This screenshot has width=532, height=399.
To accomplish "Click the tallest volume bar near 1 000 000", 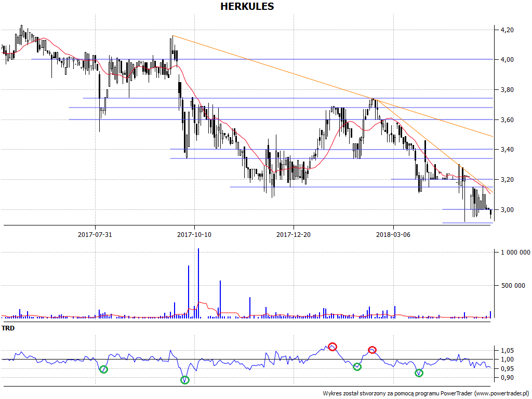I will click(x=198, y=283).
